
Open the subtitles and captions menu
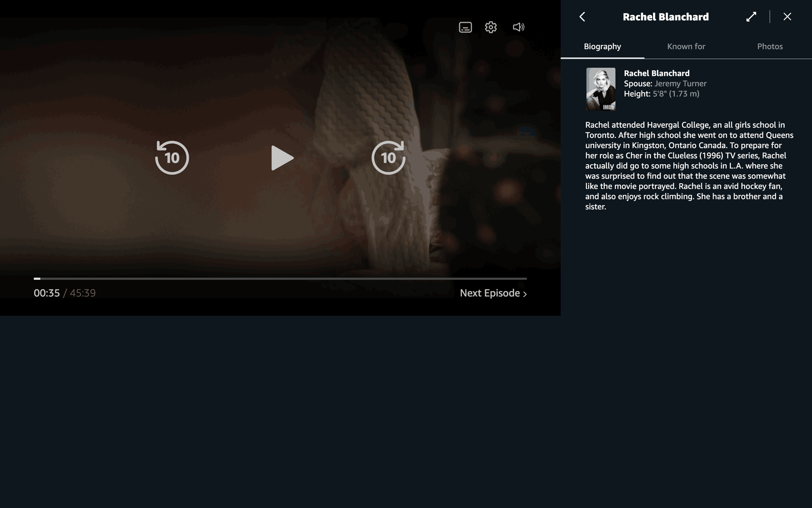[465, 27]
